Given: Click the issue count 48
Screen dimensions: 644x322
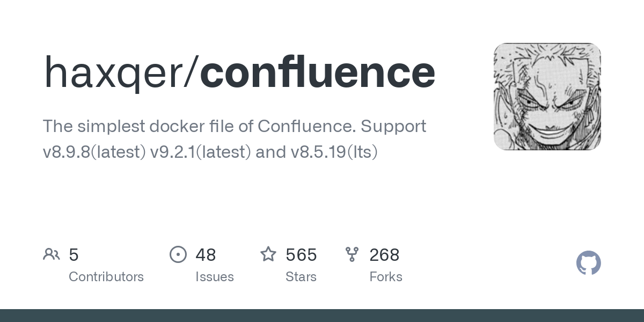Looking at the screenshot, I should coord(206,255).
